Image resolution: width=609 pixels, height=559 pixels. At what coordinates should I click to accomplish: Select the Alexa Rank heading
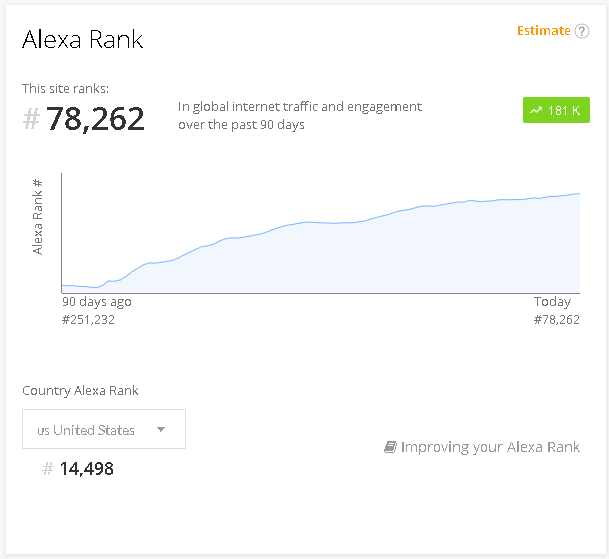pos(83,39)
